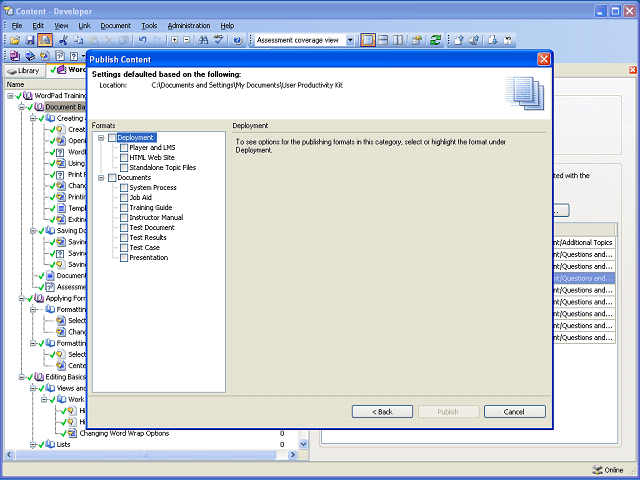Click scroll down arrow in outline pane
This screenshot has height=480, width=640.
[x=303, y=444]
